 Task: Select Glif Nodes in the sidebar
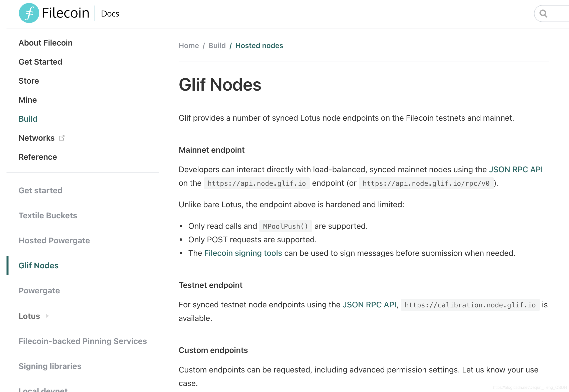[x=39, y=266]
